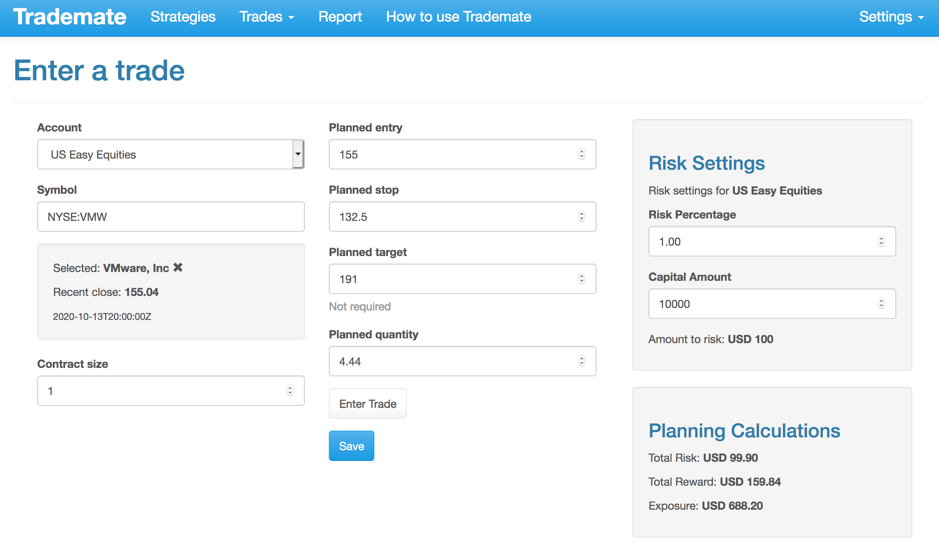This screenshot has height=560, width=939.
Task: Use the Contract size spinner arrows
Action: [x=290, y=391]
